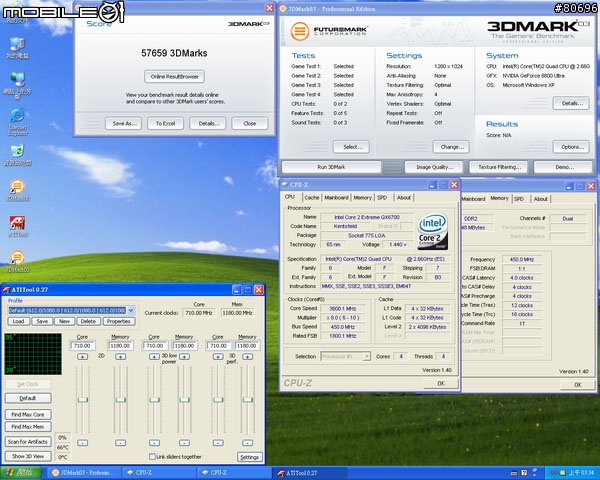Launch the ATITool desktop shortcut
The height and width of the screenshot is (480, 600).
pos(17,226)
